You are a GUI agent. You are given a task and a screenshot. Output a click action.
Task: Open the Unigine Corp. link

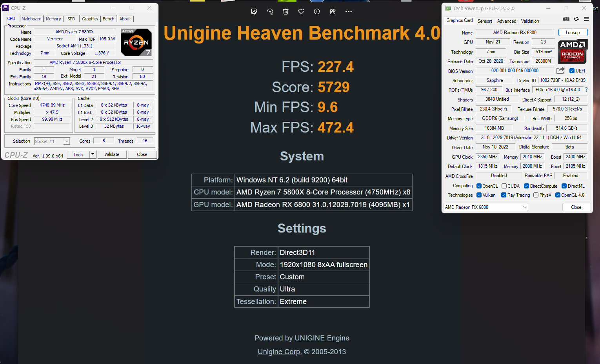click(x=280, y=352)
